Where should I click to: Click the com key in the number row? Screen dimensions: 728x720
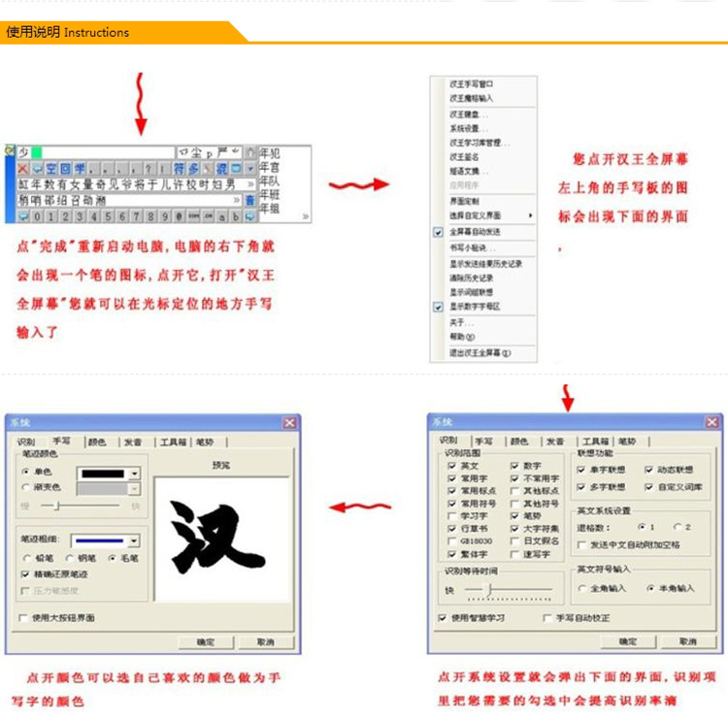(x=193, y=216)
